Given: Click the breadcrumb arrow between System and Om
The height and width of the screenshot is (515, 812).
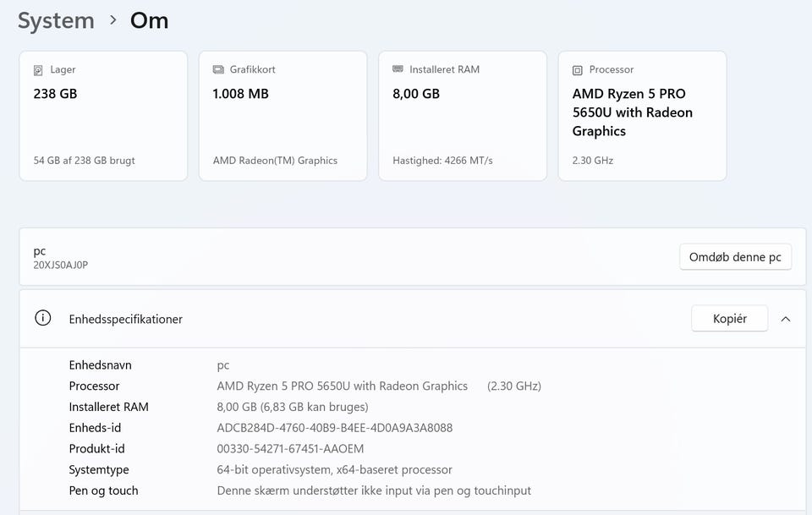Looking at the screenshot, I should point(112,20).
